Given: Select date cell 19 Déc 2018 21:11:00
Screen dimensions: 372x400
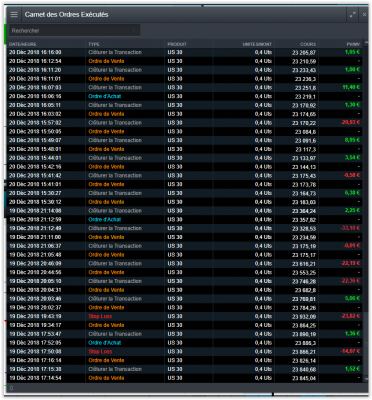Looking at the screenshot, I should click(35, 237).
